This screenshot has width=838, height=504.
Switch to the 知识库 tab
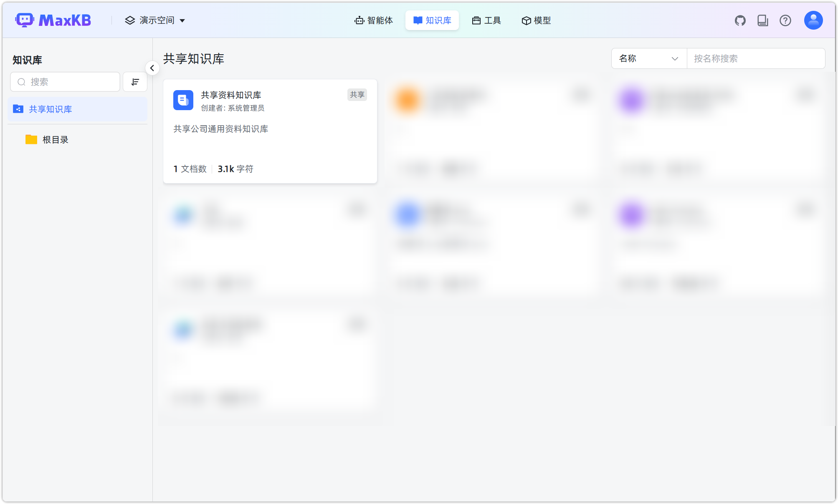click(432, 20)
